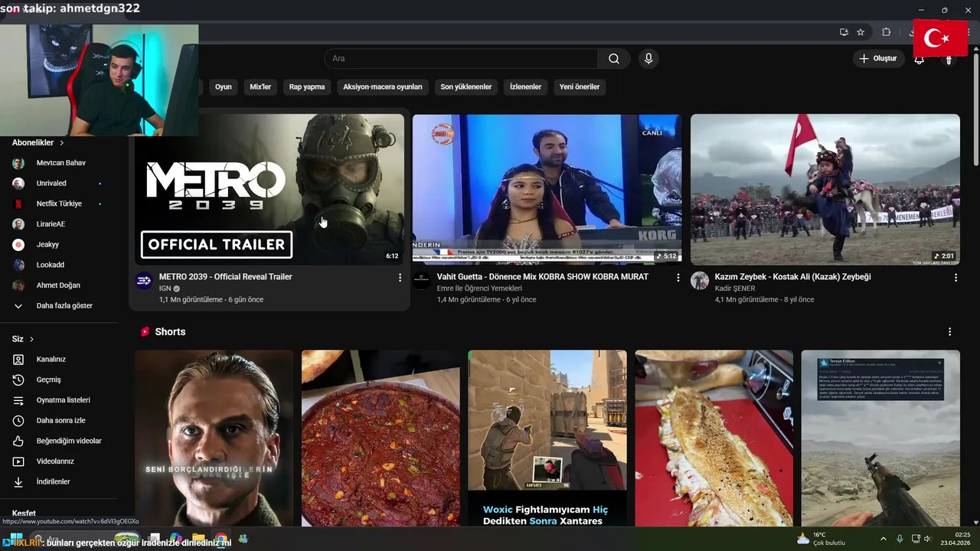Click the search magnifier button
Image resolution: width=980 pixels, height=551 pixels.
(x=614, y=59)
